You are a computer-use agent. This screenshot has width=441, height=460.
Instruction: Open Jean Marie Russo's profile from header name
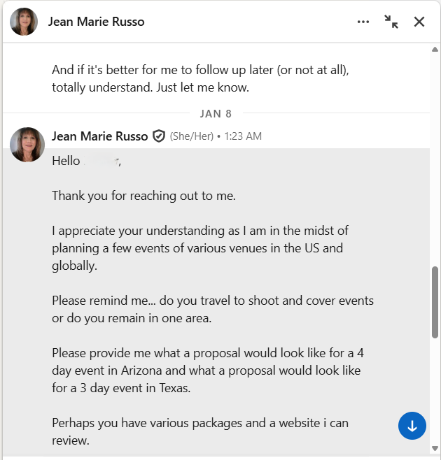(96, 22)
